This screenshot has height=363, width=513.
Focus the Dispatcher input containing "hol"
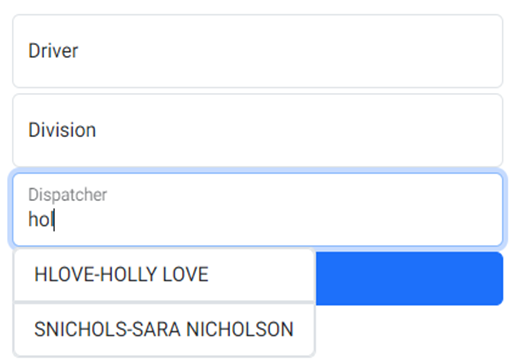click(257, 210)
